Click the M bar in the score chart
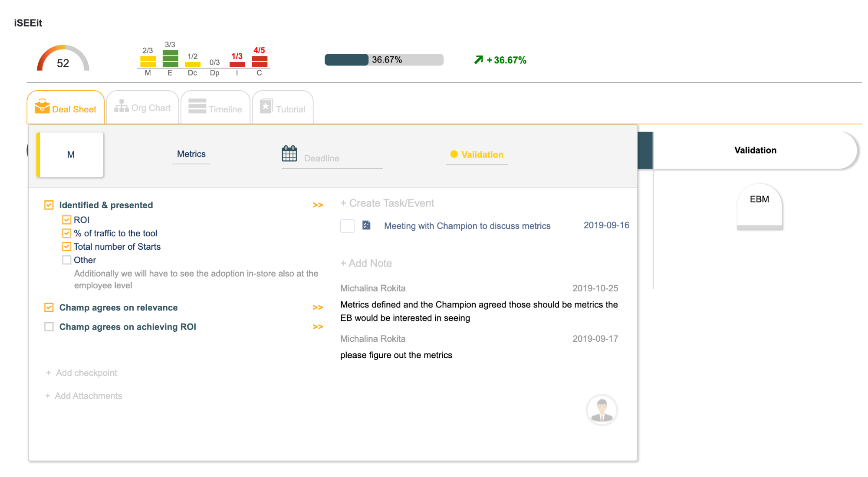The width and height of the screenshot is (868, 477). tap(148, 62)
